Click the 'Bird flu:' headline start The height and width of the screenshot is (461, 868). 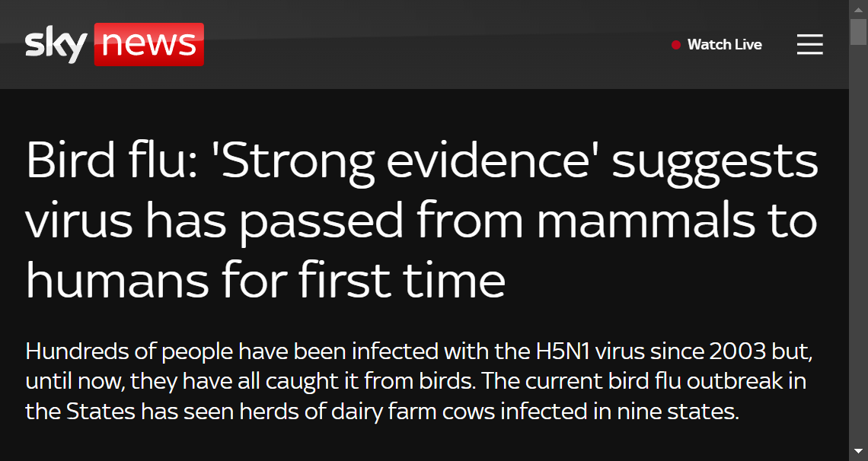pos(111,161)
